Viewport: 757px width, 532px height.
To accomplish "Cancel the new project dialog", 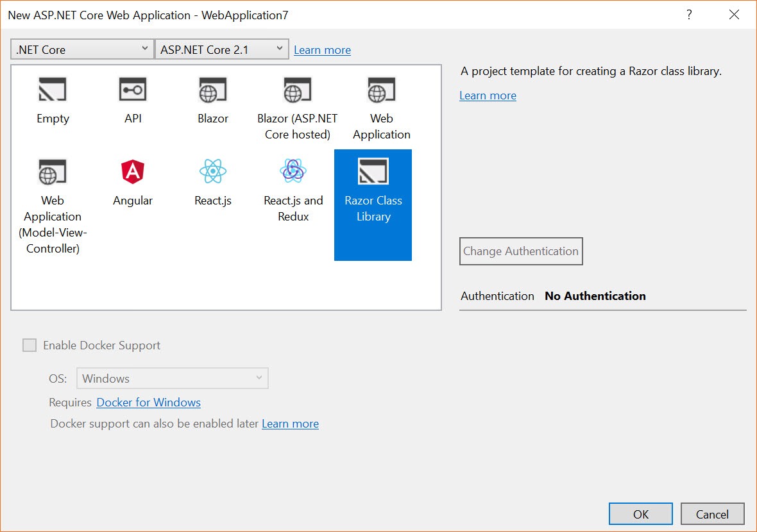I will [x=711, y=514].
